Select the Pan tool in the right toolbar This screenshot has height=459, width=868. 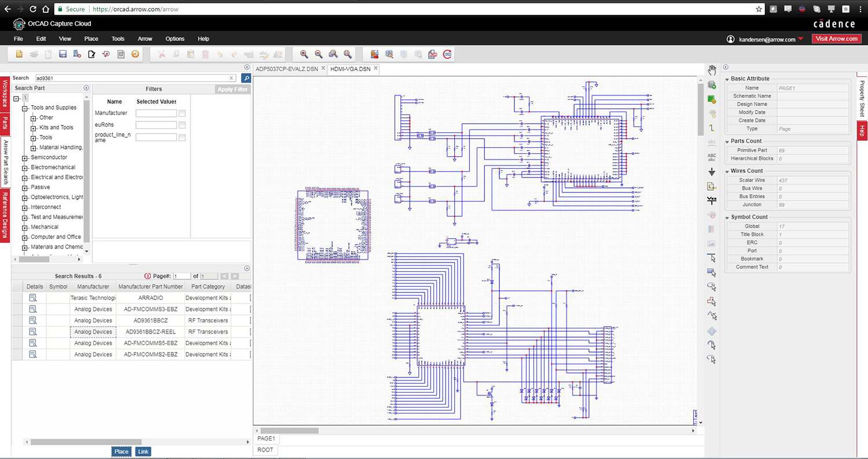[712, 69]
